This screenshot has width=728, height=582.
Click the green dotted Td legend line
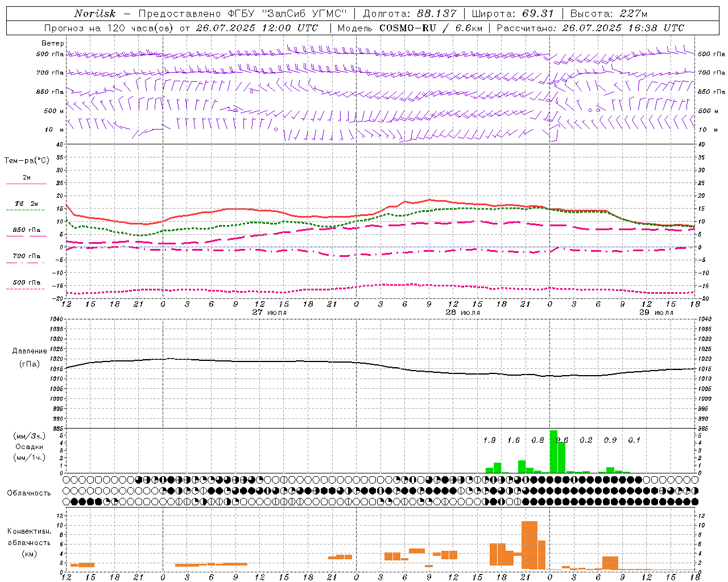(25, 210)
